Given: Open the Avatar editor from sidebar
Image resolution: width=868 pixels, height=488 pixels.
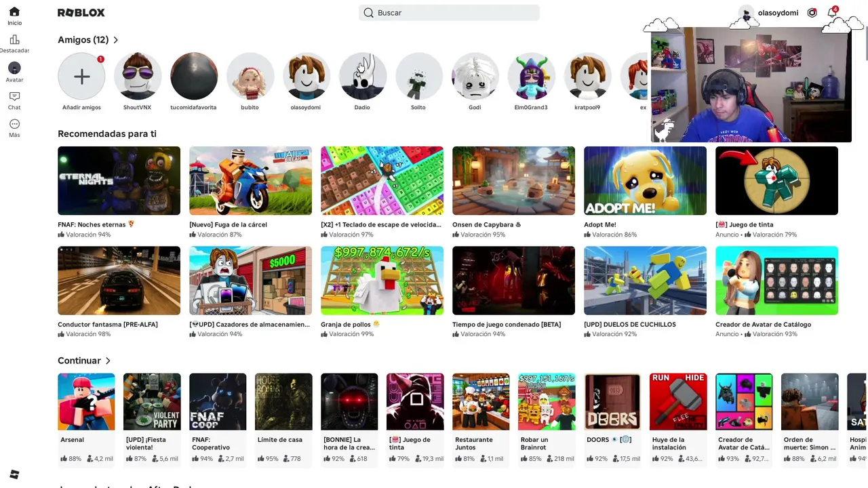Looking at the screenshot, I should tap(14, 72).
